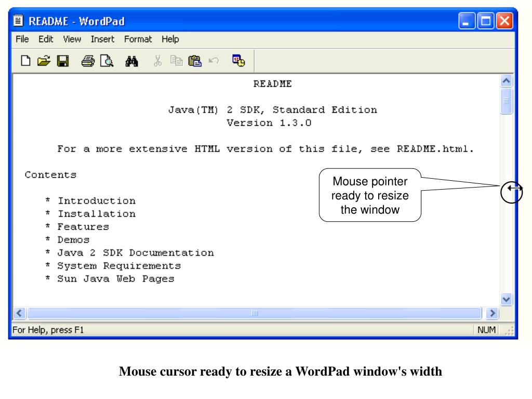Open Print Preview from the toolbar

[x=107, y=61]
